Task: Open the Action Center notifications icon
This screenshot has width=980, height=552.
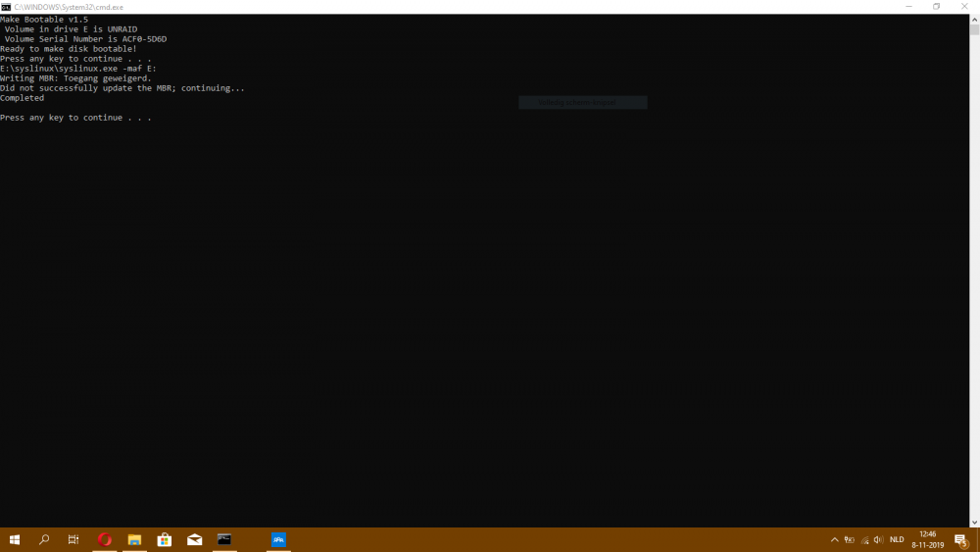Action: [961, 539]
